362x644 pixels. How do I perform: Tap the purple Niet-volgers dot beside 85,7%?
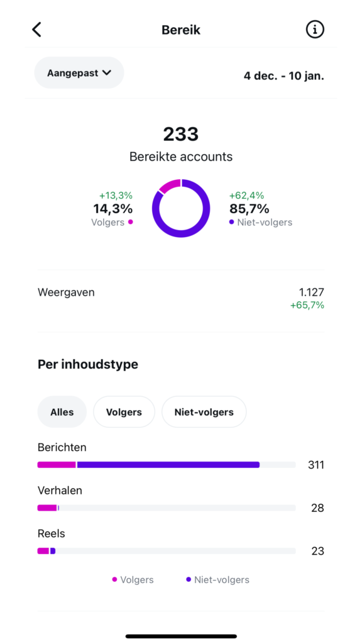[x=232, y=222]
